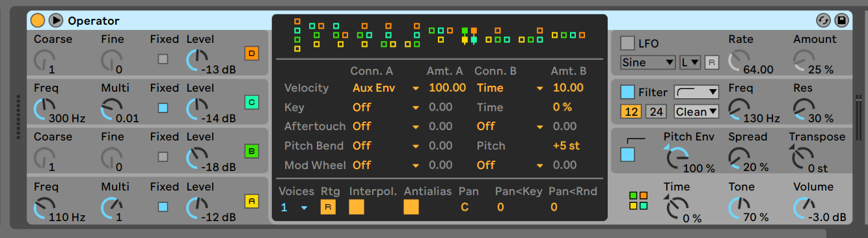
Task: Click Velocity Amt. A value 100.00
Action: click(447, 88)
